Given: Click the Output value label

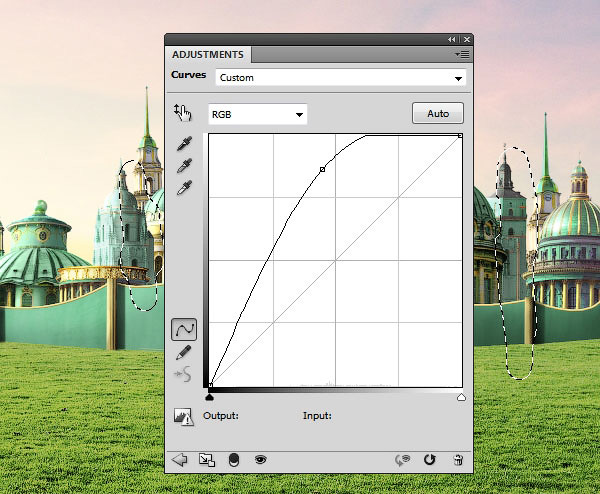Looking at the screenshot, I should (221, 416).
